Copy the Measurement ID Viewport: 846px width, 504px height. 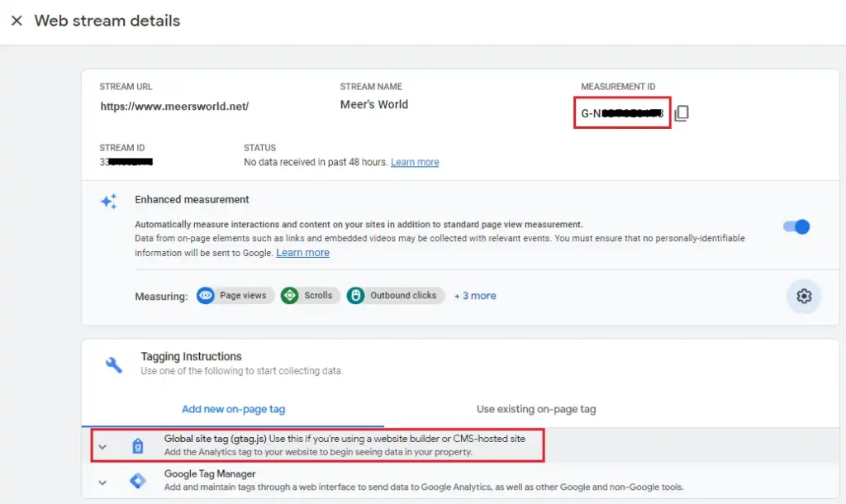pos(682,113)
